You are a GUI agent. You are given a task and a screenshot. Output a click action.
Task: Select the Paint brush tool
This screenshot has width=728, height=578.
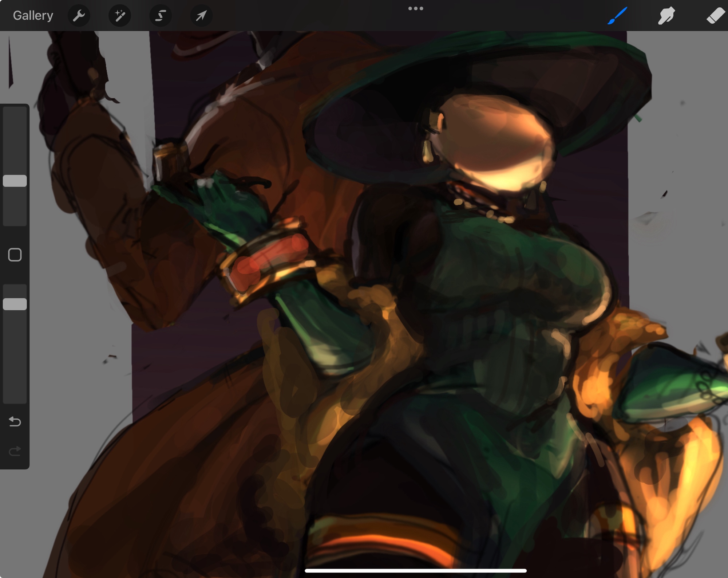617,16
